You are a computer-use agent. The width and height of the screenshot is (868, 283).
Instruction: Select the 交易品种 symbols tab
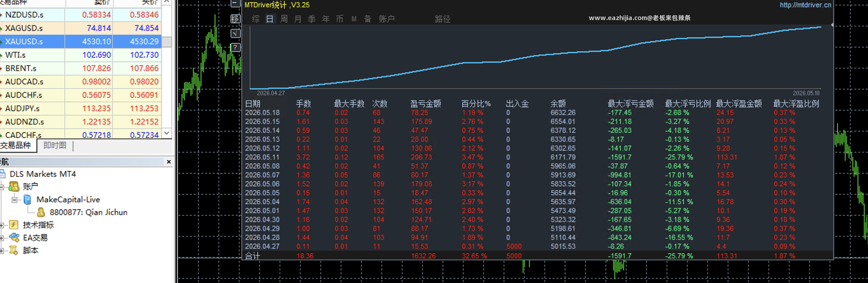[x=15, y=146]
